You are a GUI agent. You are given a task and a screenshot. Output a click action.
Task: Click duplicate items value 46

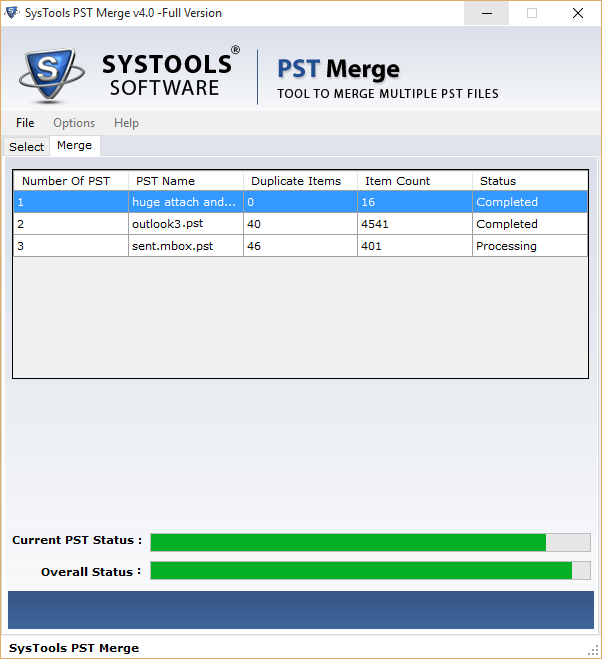pyautogui.click(x=300, y=245)
